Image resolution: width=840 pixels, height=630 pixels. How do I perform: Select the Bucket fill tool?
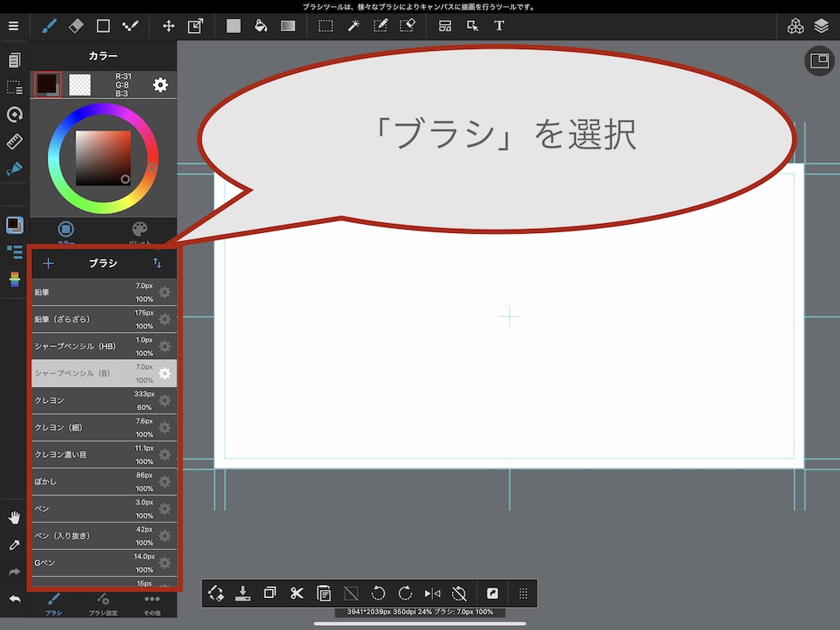coord(261,25)
